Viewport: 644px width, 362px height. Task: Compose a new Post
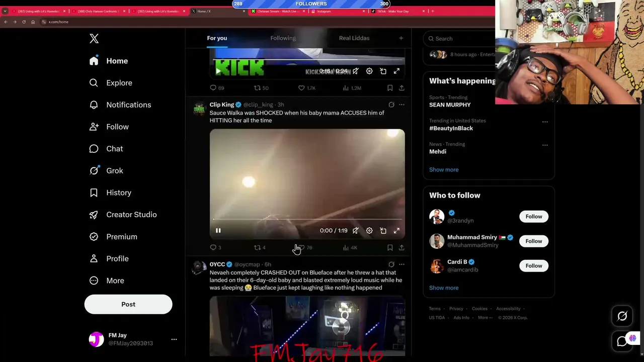tap(128, 304)
